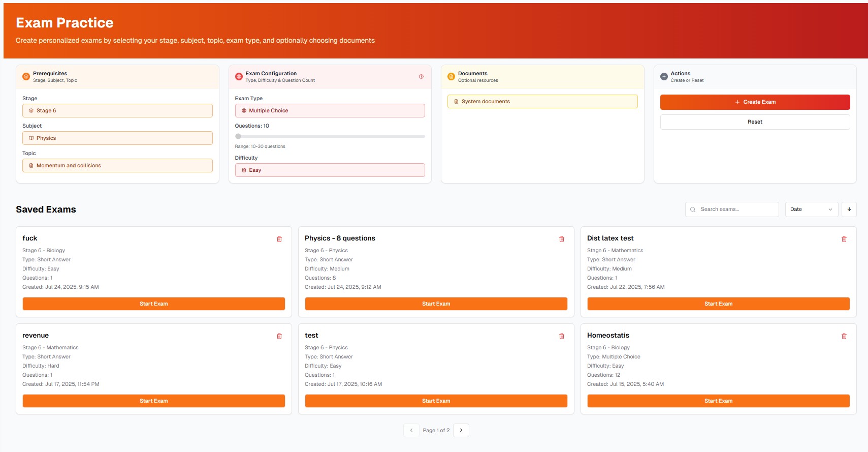Click 'Questions: 12' in Homeostatis card

click(603, 375)
